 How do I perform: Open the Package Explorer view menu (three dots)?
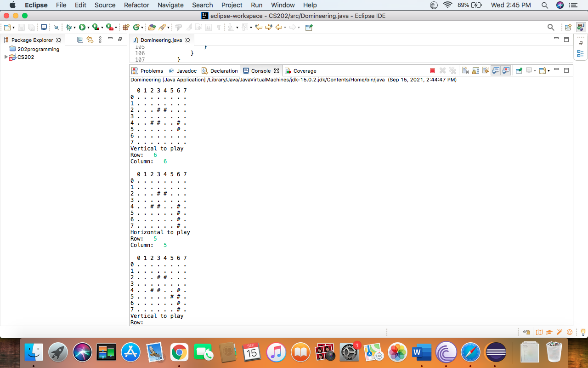click(100, 40)
